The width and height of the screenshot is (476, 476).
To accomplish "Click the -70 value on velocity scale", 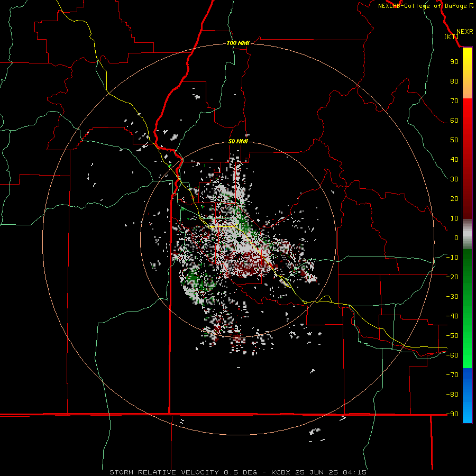I will [452, 375].
